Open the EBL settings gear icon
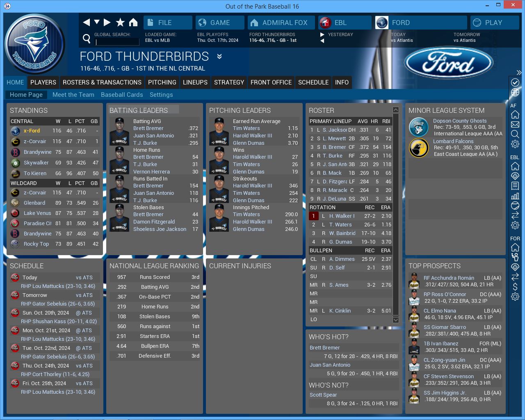 [515, 225]
